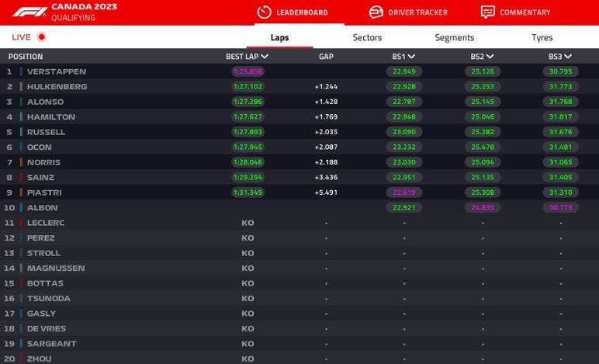The width and height of the screenshot is (599, 364).
Task: Open the Commentary section
Action: 525,12
